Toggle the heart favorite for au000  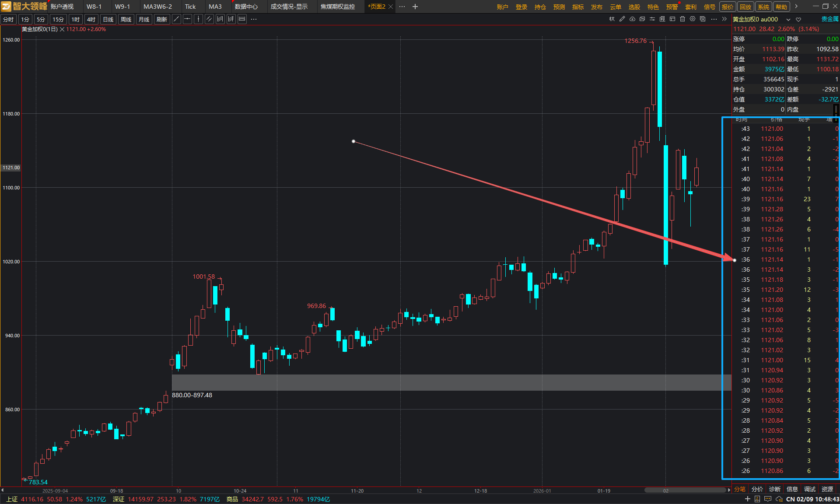tap(798, 19)
